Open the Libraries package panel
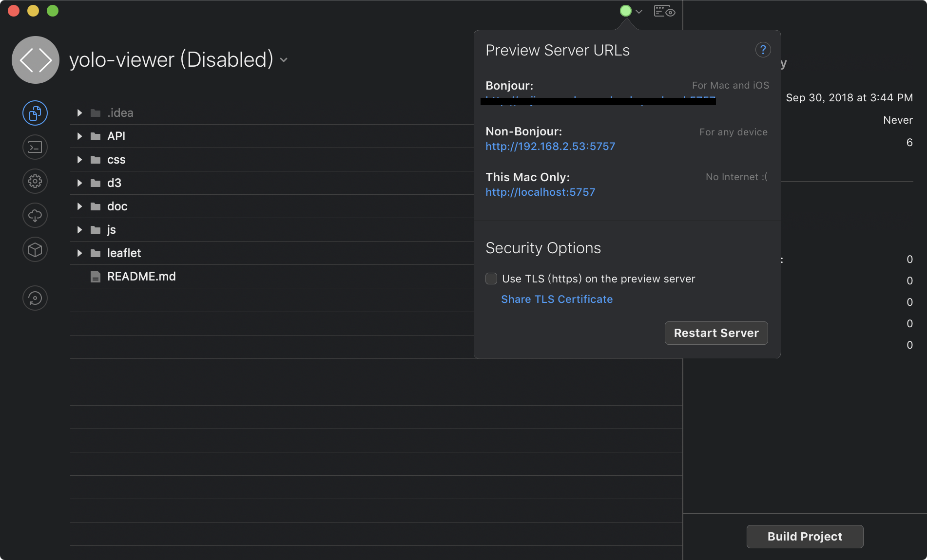This screenshot has height=560, width=927. [35, 249]
